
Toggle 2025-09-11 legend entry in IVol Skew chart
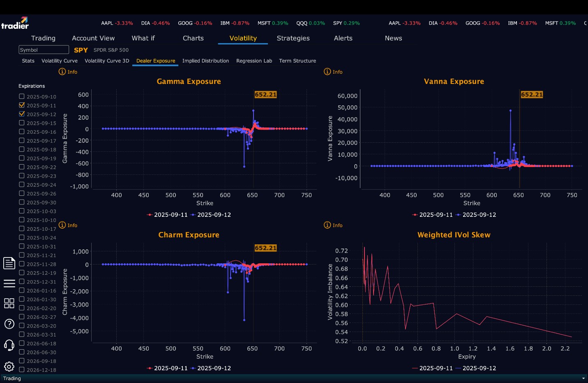coord(433,368)
